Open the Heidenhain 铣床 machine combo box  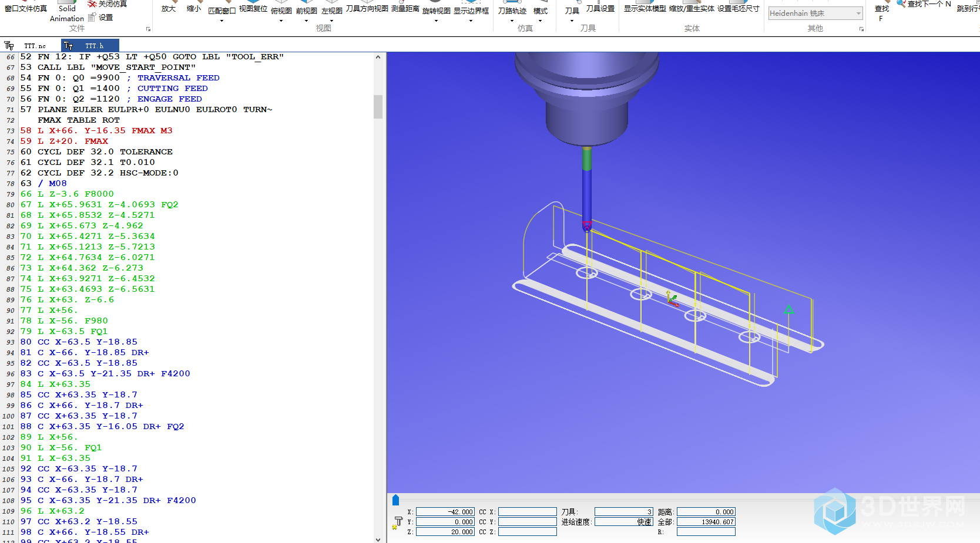(815, 13)
